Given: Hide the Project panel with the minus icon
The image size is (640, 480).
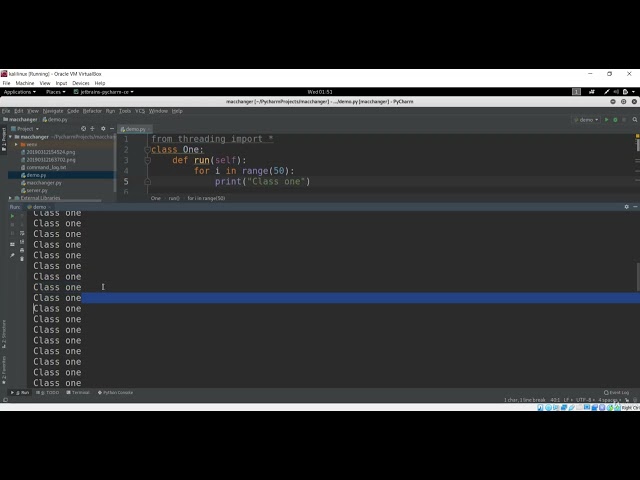Looking at the screenshot, I should click(x=112, y=129).
